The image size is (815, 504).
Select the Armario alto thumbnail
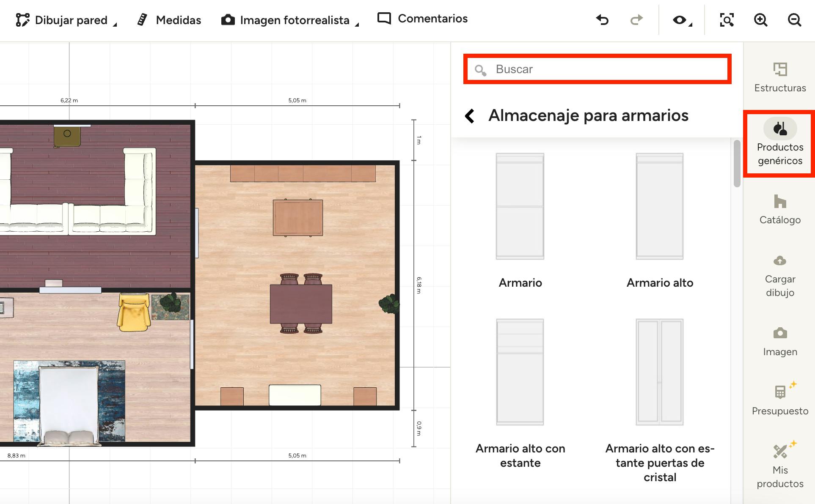pos(659,206)
